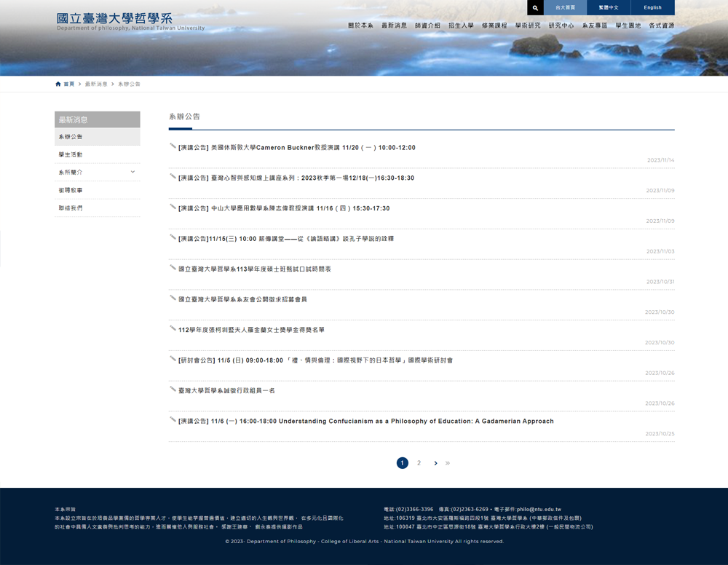Click 2023/10/25 date text
The image size is (728, 565).
click(660, 434)
